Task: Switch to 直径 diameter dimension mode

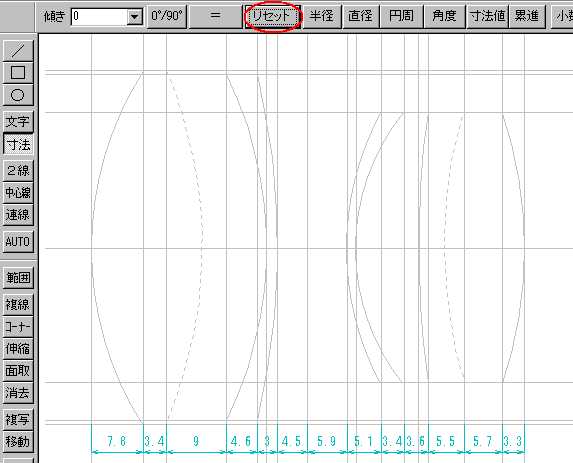Action: (361, 16)
